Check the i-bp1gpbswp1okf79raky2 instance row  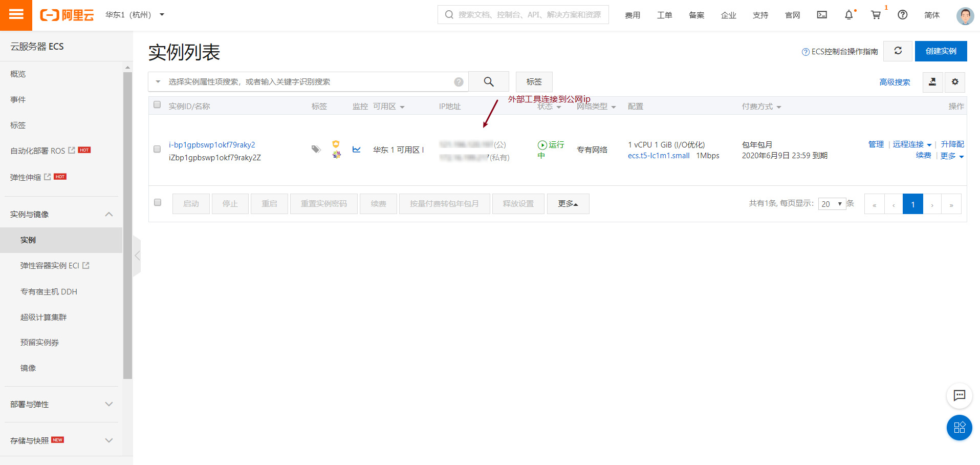pos(157,149)
